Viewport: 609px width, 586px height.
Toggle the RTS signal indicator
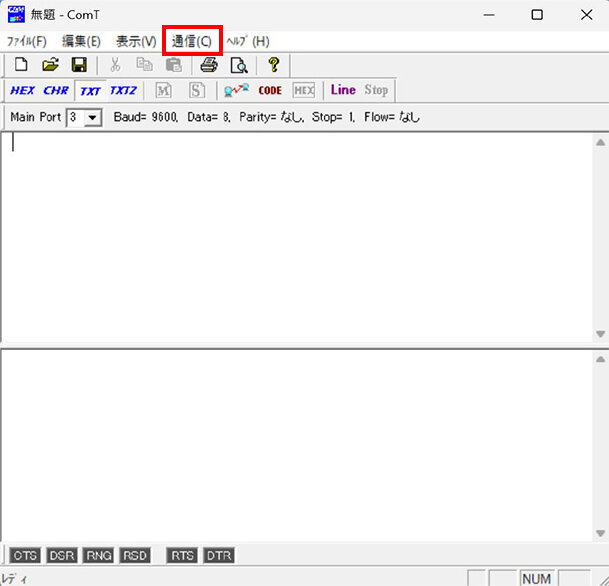coord(182,555)
